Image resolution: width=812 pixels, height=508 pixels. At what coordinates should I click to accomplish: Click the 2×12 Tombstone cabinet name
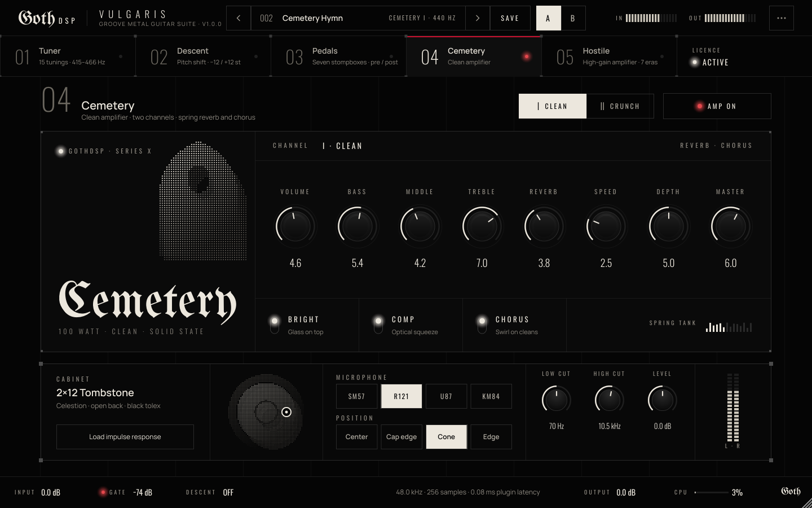95,392
